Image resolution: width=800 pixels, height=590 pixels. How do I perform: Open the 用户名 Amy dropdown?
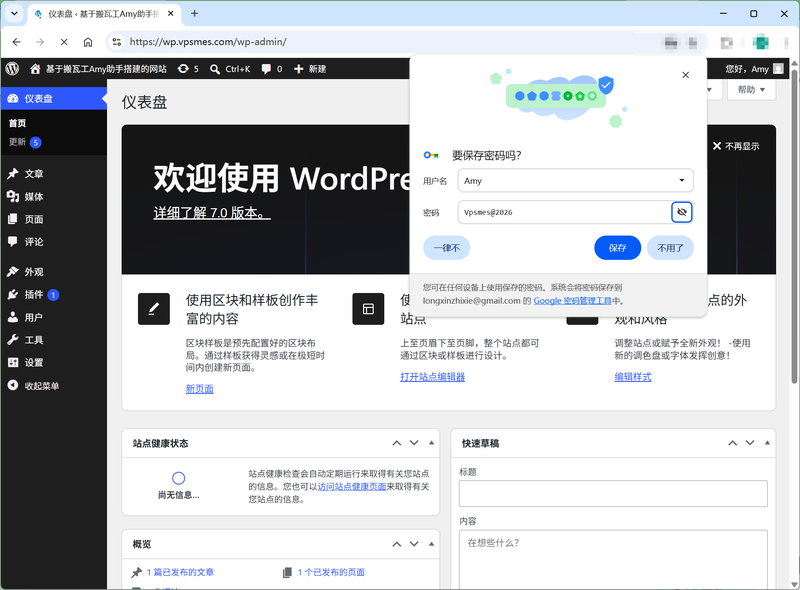click(576, 181)
